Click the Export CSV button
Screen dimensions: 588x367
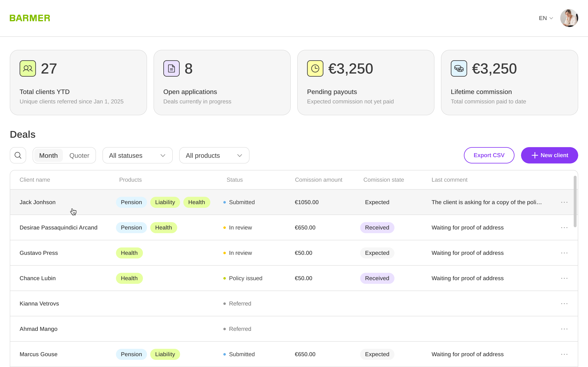click(489, 155)
